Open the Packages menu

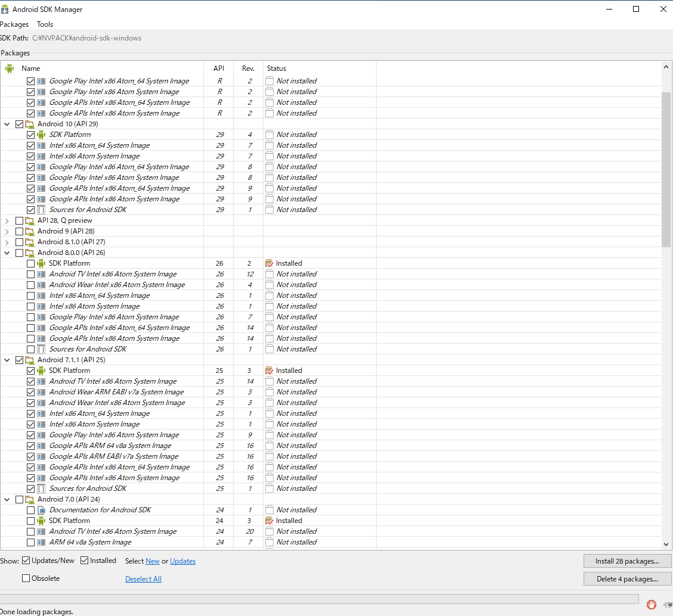(14, 24)
